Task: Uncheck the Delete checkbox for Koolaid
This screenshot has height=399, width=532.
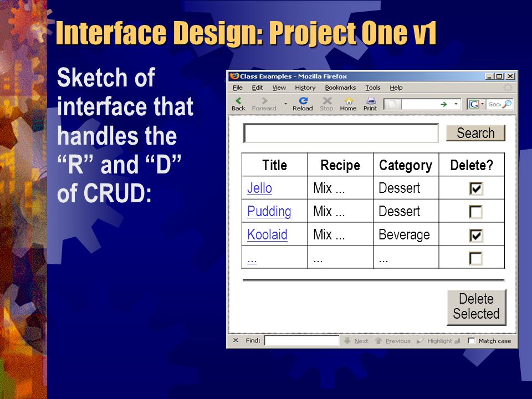Action: tap(476, 235)
